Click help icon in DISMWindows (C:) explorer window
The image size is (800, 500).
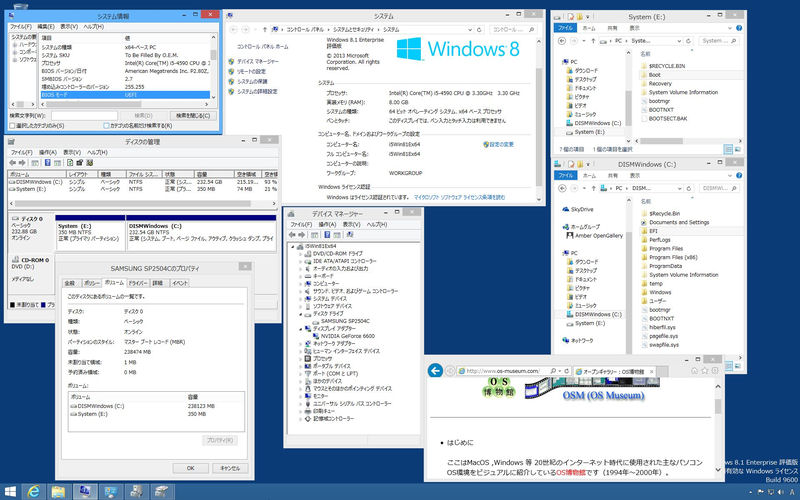pos(739,176)
